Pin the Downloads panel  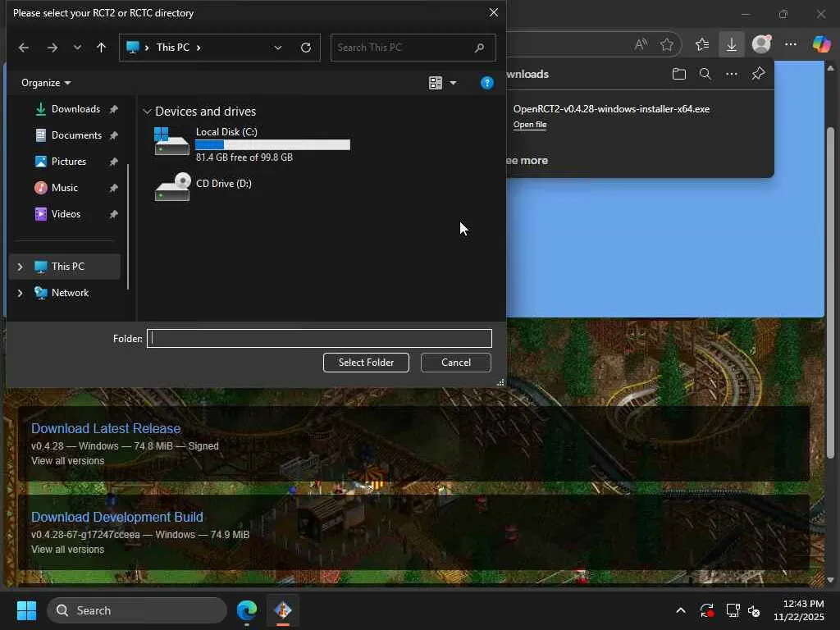click(758, 74)
